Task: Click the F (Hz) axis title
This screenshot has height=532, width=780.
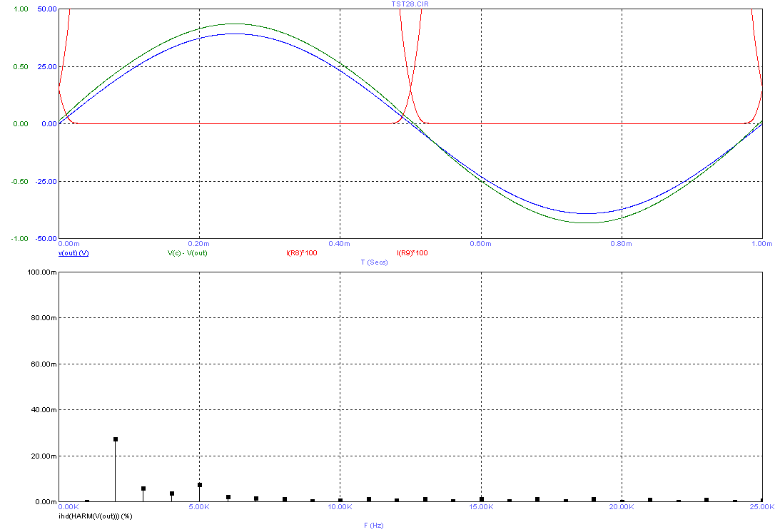Action: (373, 525)
